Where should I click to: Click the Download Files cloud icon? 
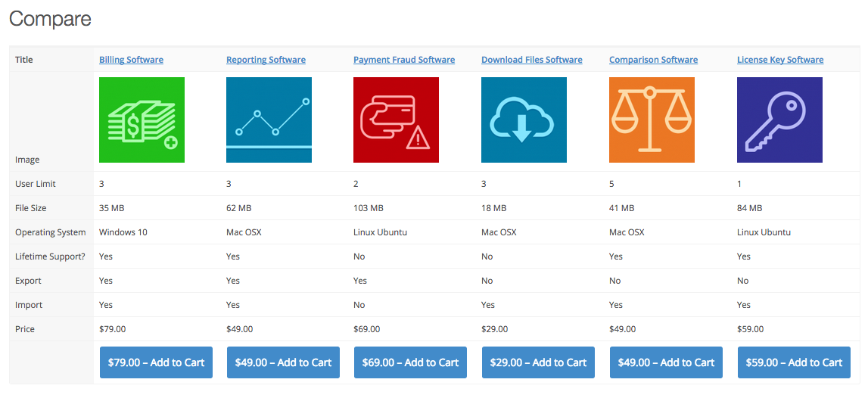point(524,120)
